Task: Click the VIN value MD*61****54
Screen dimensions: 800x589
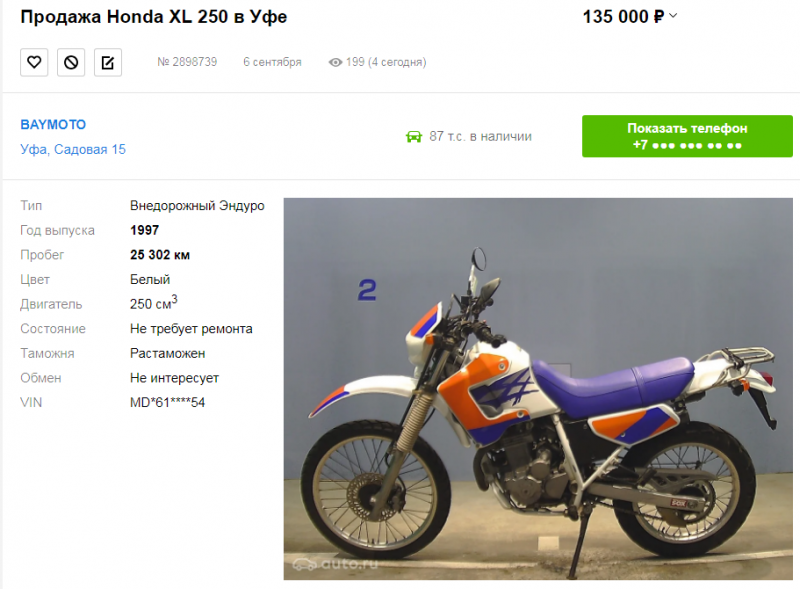Action: pos(167,403)
